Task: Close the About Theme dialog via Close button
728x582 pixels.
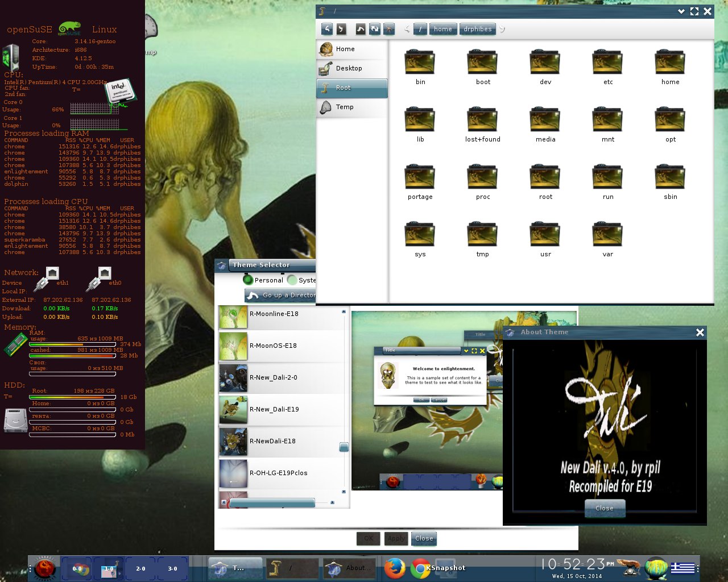Action: point(605,508)
